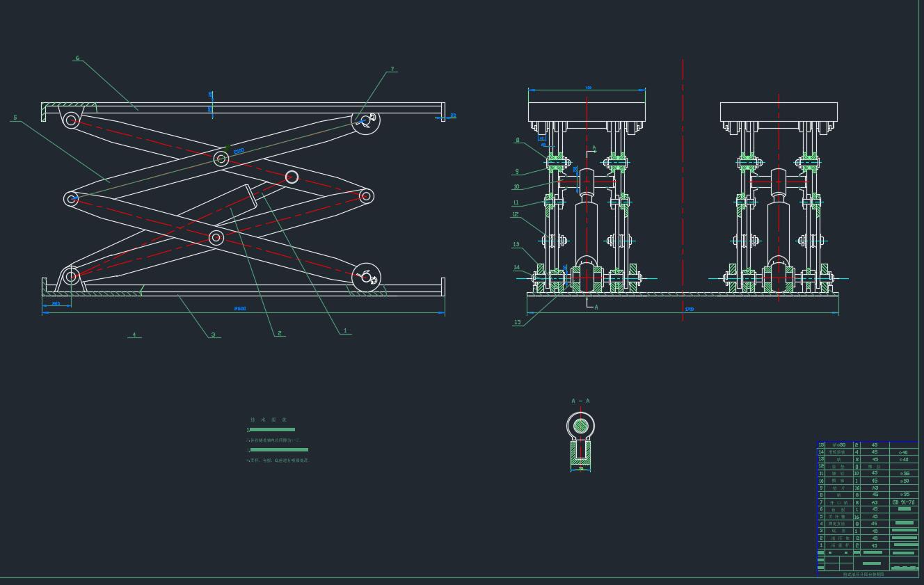Click the A-A section view title
924x585 pixels.
click(x=580, y=401)
